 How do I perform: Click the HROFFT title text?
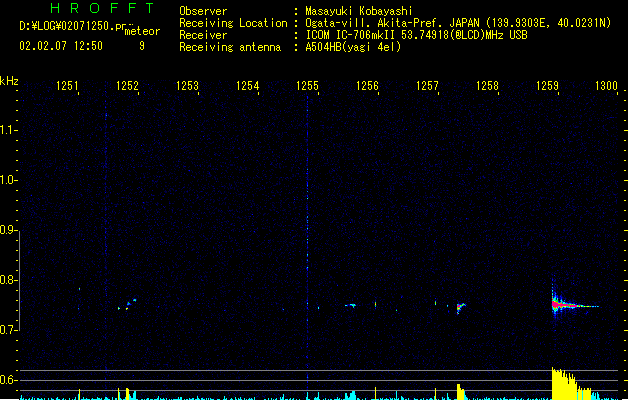[102, 8]
